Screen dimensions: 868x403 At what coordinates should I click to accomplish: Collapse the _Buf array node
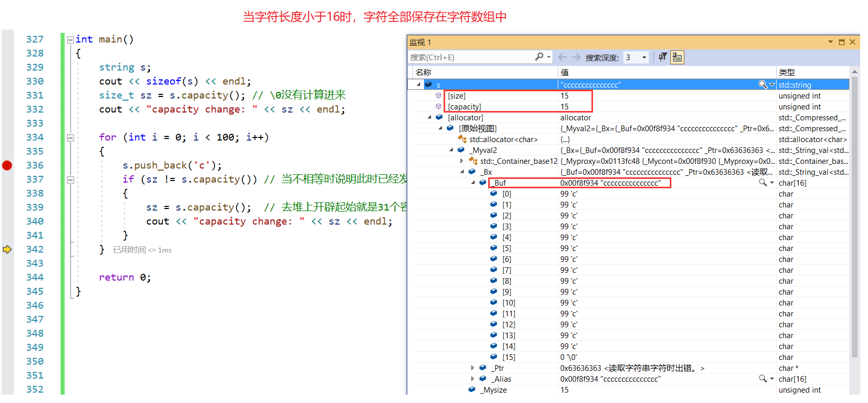coord(473,183)
